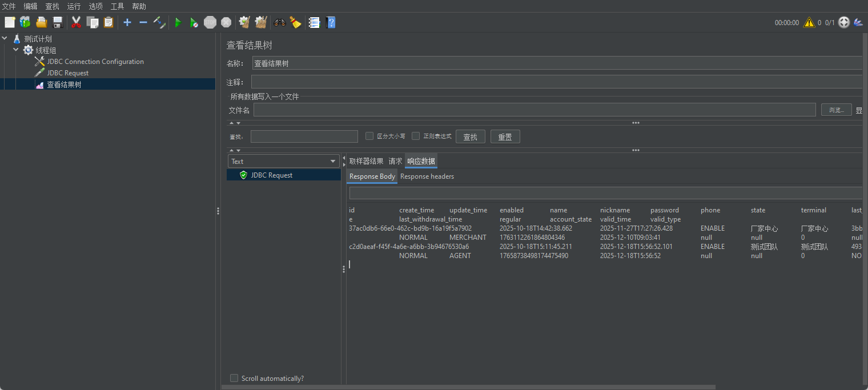Open the 查找 menu in menu bar
The width and height of the screenshot is (868, 390).
pyautogui.click(x=52, y=6)
